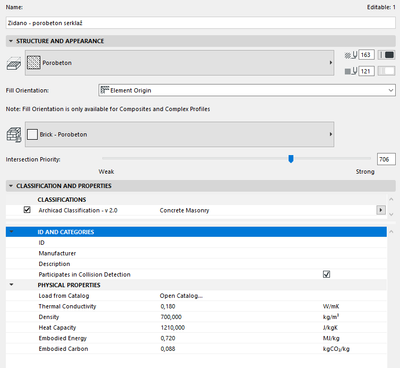Pick the white background pen color swatch
The image size is (400, 368).
tap(387, 71)
